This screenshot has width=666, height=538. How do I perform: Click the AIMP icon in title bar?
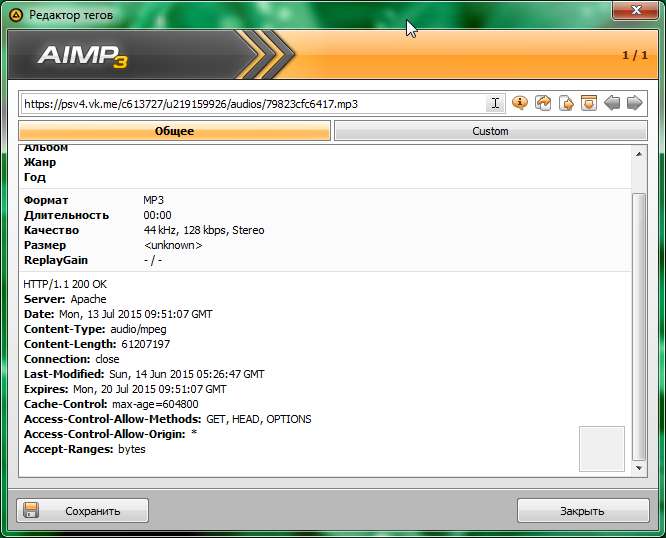(15, 15)
